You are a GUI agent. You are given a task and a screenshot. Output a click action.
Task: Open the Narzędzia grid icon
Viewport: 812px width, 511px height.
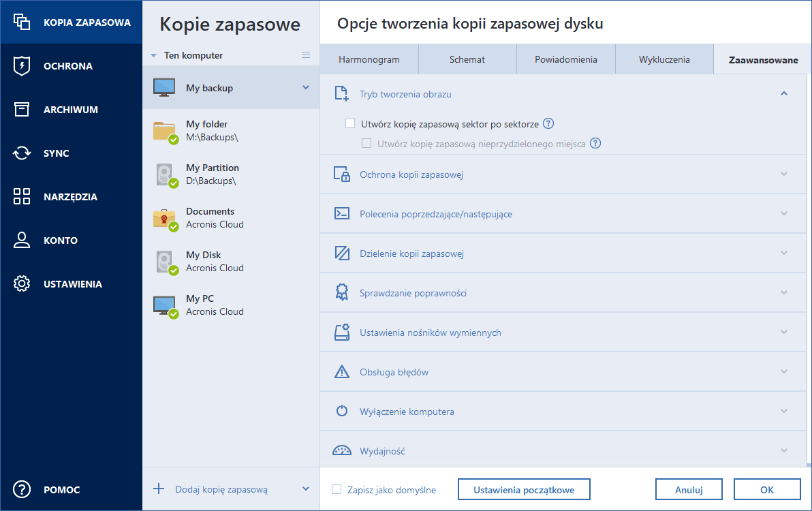pyautogui.click(x=22, y=197)
